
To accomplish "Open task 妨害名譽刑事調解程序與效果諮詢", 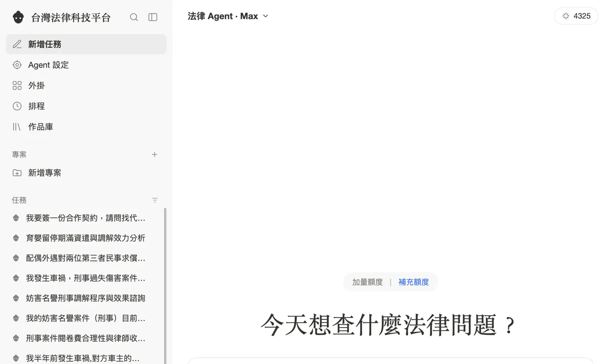I will pyautogui.click(x=84, y=298).
